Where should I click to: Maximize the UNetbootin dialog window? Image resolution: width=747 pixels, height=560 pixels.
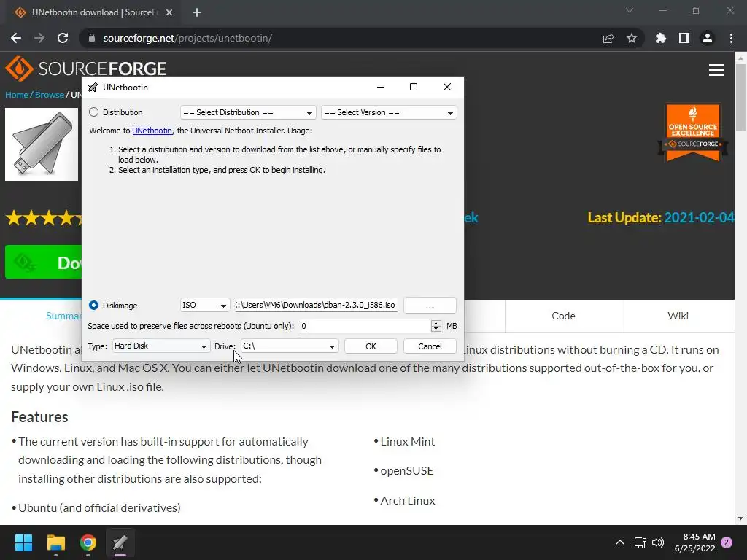[414, 87]
